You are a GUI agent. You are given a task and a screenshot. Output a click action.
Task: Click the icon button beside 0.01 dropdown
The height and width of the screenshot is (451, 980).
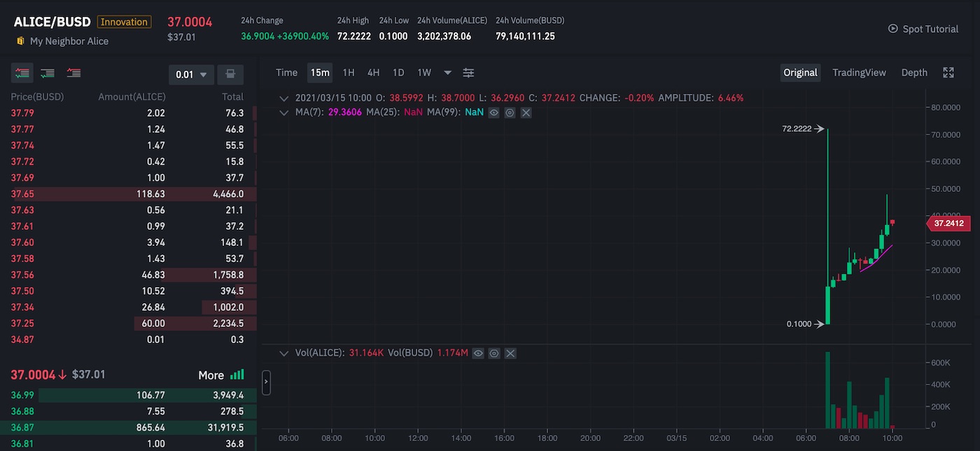pos(230,74)
